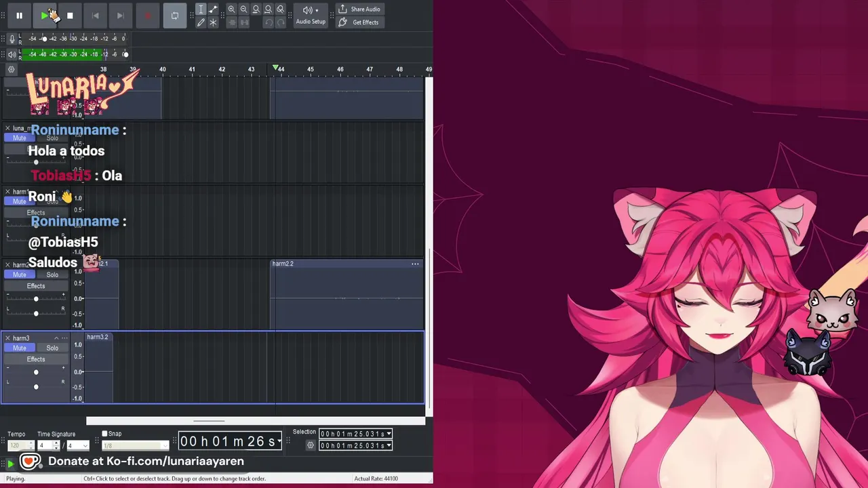Adjust the harm3 track pan slider

pos(36,386)
